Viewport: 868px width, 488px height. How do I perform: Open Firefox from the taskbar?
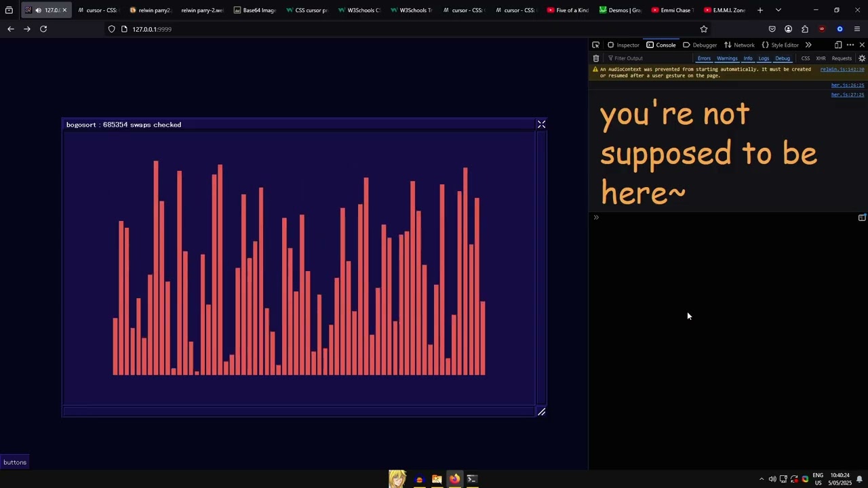(x=454, y=479)
